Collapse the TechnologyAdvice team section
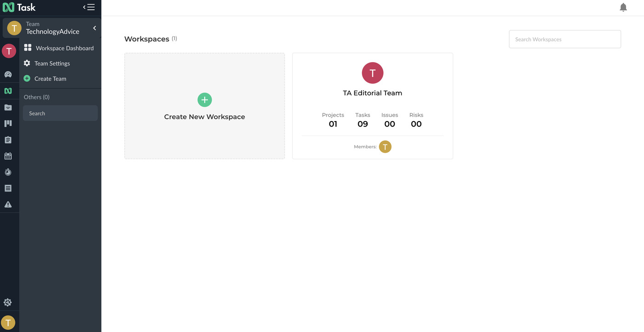This screenshot has width=644, height=332. pos(94,28)
